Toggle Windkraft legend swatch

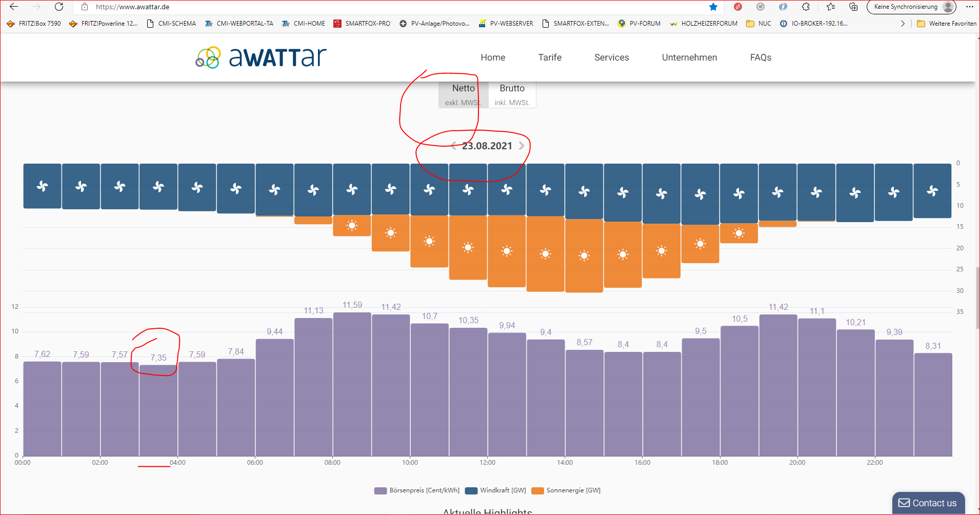click(471, 491)
